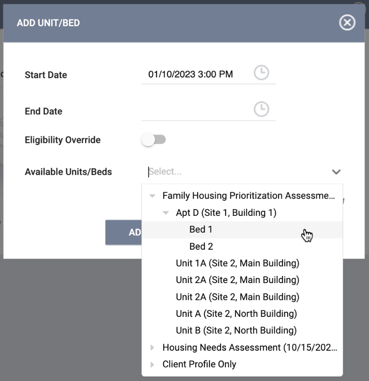Click the partially hidden ADD button
This screenshot has height=381, width=369.
[x=124, y=232]
